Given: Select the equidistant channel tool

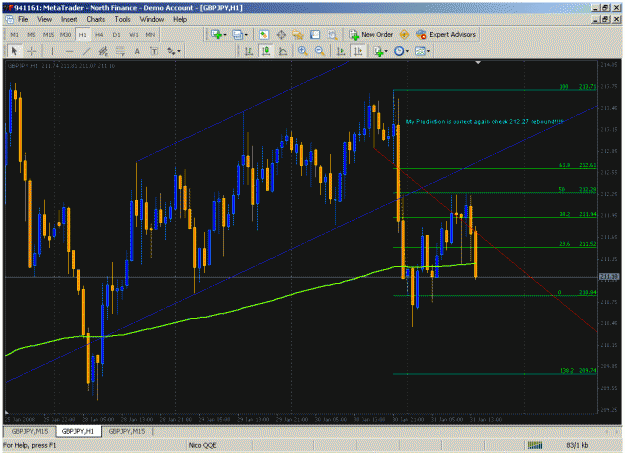Looking at the screenshot, I should tap(103, 51).
